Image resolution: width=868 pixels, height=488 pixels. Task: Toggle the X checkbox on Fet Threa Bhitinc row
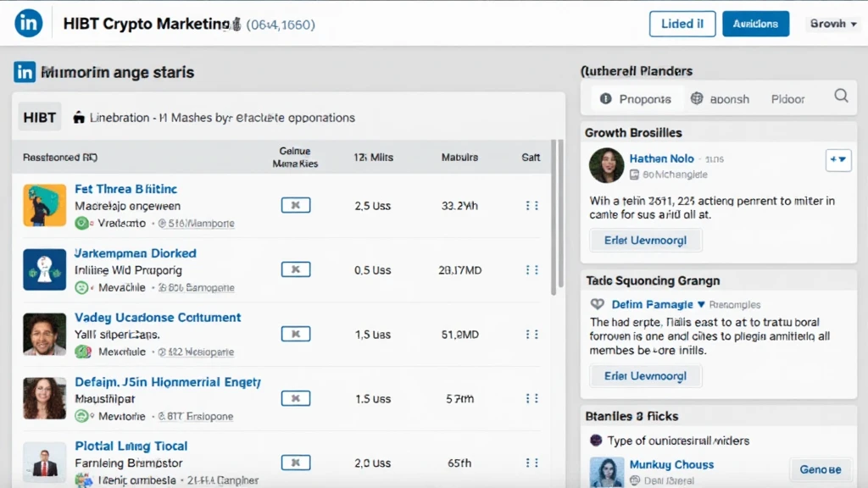pyautogui.click(x=295, y=204)
